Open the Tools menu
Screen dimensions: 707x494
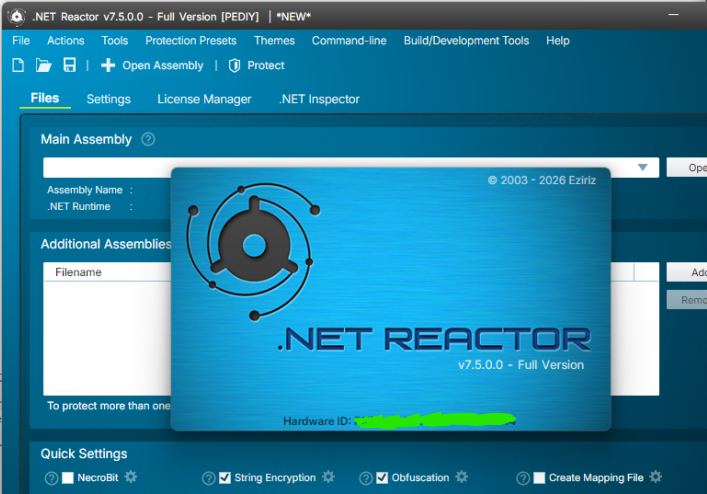pos(115,41)
